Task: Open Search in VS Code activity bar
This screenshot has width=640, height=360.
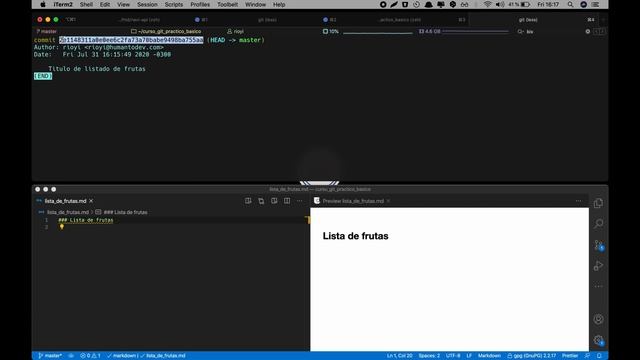Action: [598, 223]
